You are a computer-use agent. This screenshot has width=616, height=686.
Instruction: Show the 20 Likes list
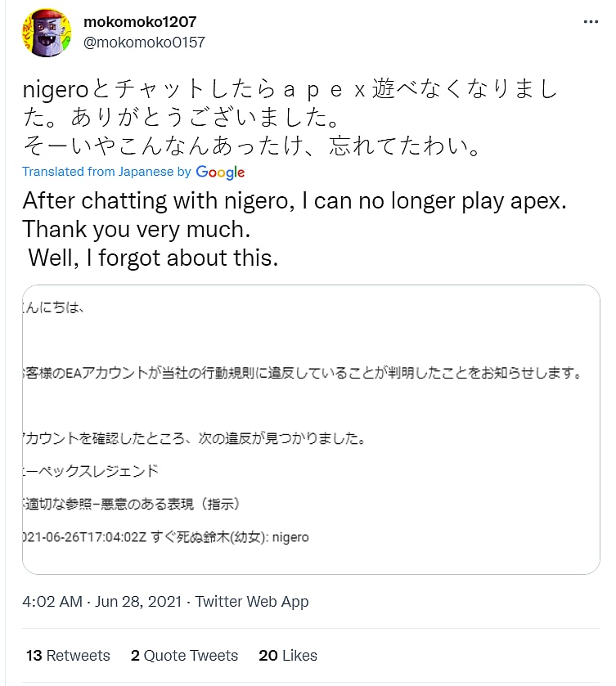coord(287,656)
